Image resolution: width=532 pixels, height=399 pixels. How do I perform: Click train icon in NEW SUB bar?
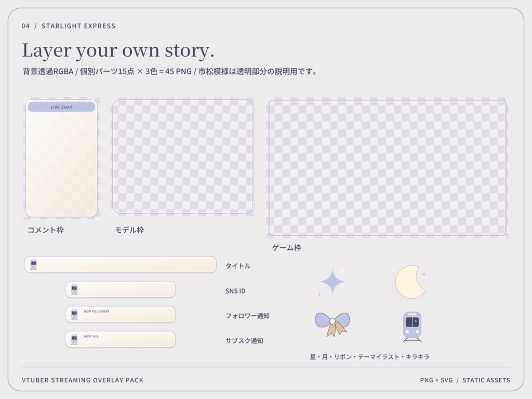[x=74, y=339]
